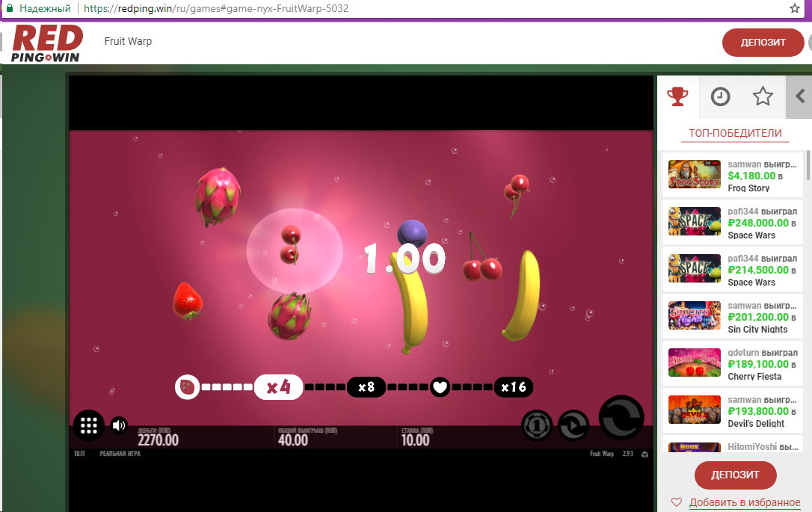Click the heart marker on the progress bar

(440, 387)
